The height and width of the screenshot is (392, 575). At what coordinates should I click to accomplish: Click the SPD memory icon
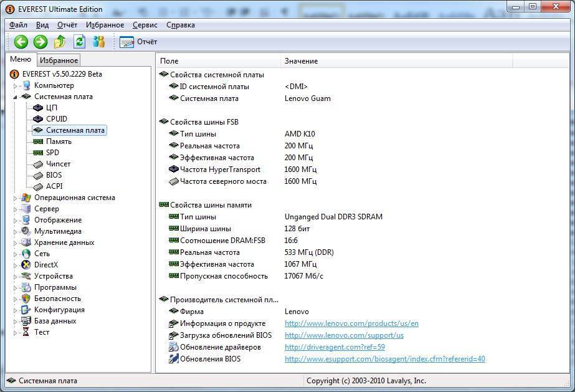38,153
